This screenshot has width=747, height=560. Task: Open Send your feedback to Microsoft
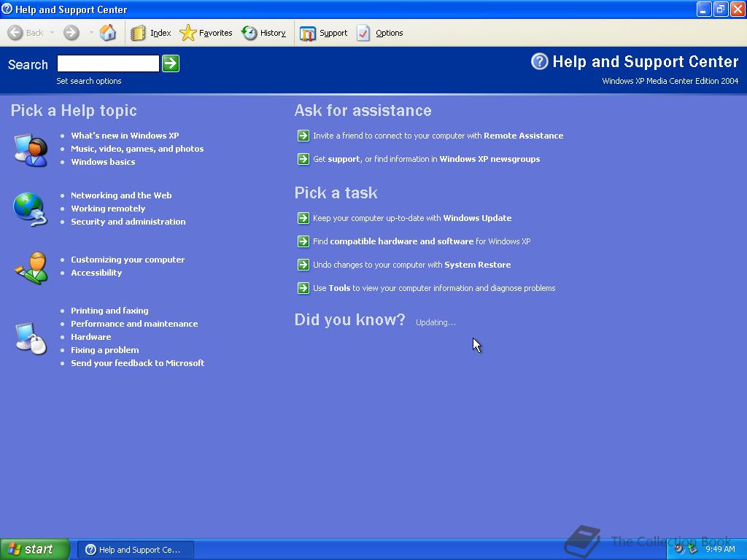138,363
